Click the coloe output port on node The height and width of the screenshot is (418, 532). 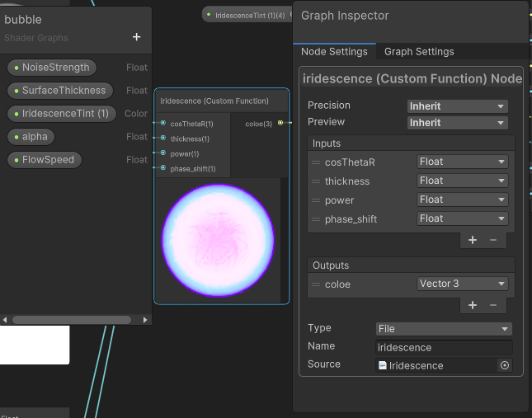pyautogui.click(x=280, y=124)
